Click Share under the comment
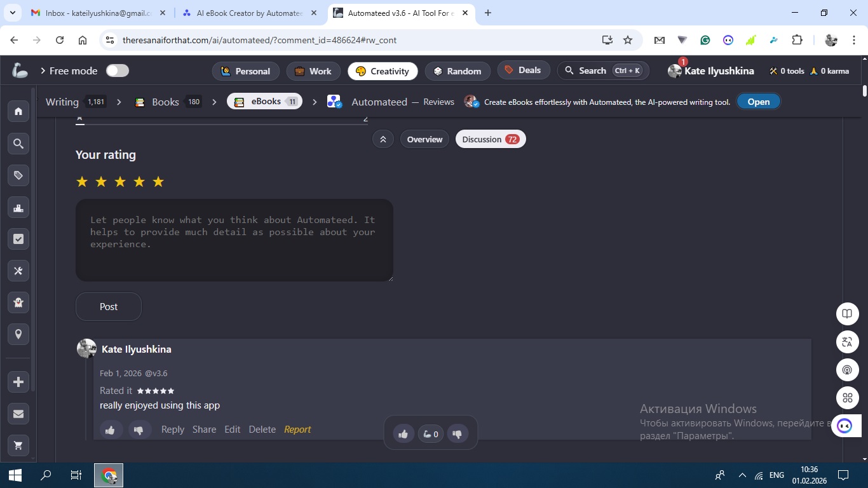The width and height of the screenshot is (868, 488). tap(204, 430)
